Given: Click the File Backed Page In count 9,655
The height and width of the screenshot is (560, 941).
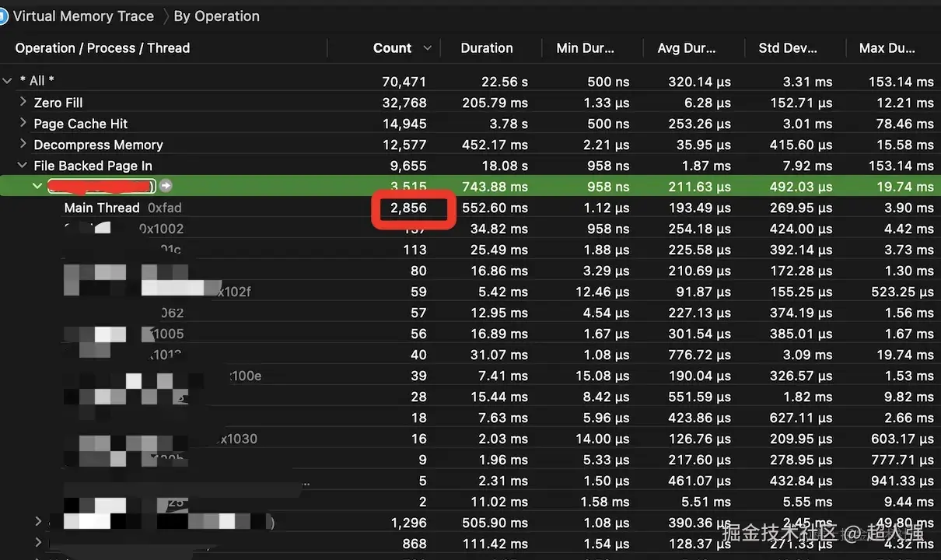Looking at the screenshot, I should tap(408, 166).
